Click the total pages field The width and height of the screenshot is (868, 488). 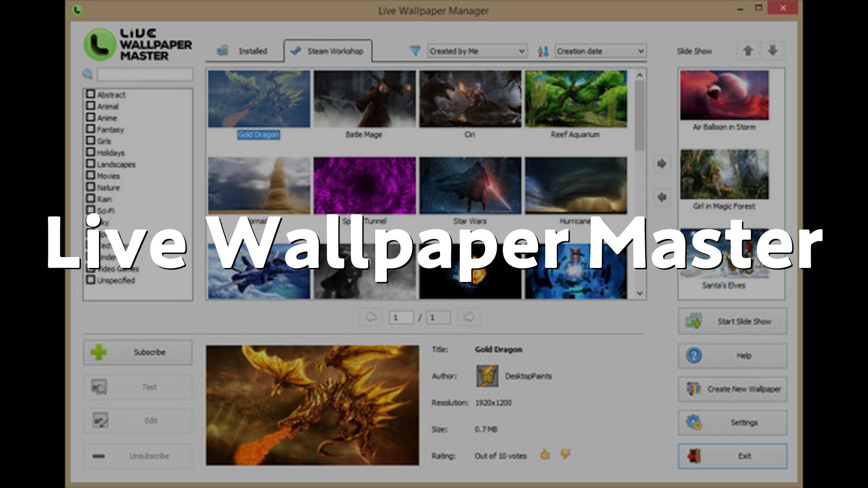[438, 318]
